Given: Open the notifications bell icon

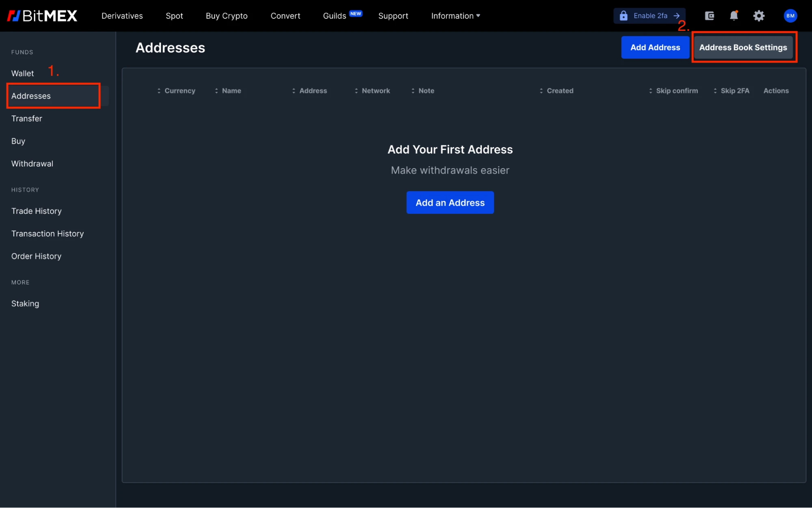Looking at the screenshot, I should pyautogui.click(x=734, y=16).
